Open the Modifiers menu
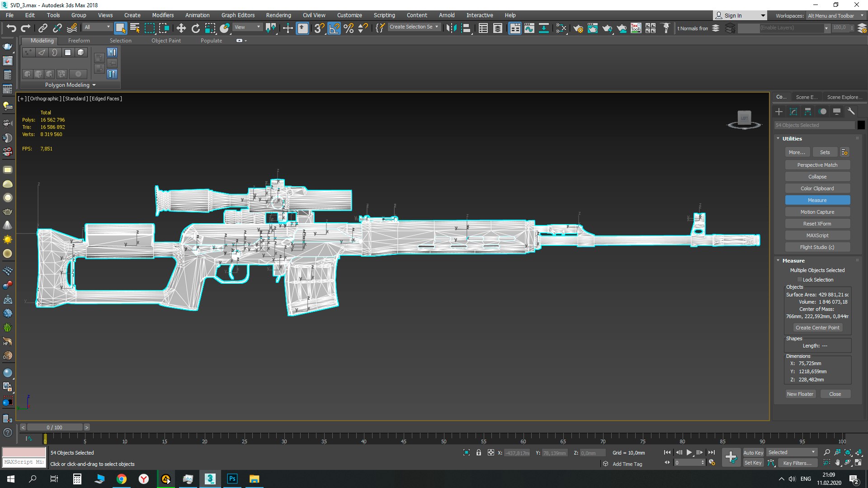Viewport: 868px width, 488px height. point(163,15)
